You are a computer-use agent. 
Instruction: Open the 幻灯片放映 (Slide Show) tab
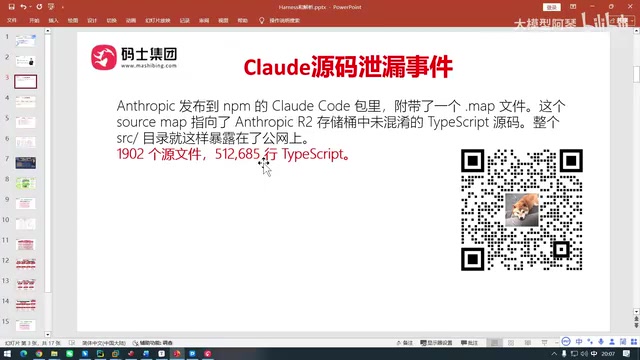(158, 20)
